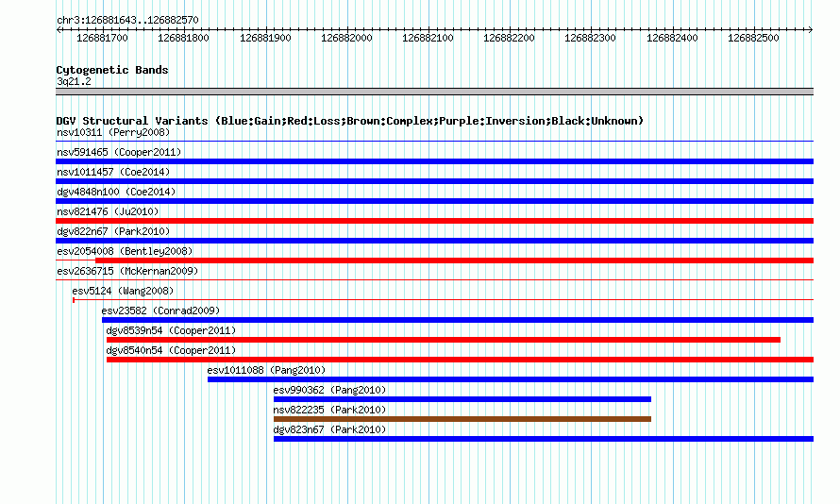The width and height of the screenshot is (840, 504).
Task: Click the DGV Structural Variants track title
Action: pyautogui.click(x=349, y=121)
